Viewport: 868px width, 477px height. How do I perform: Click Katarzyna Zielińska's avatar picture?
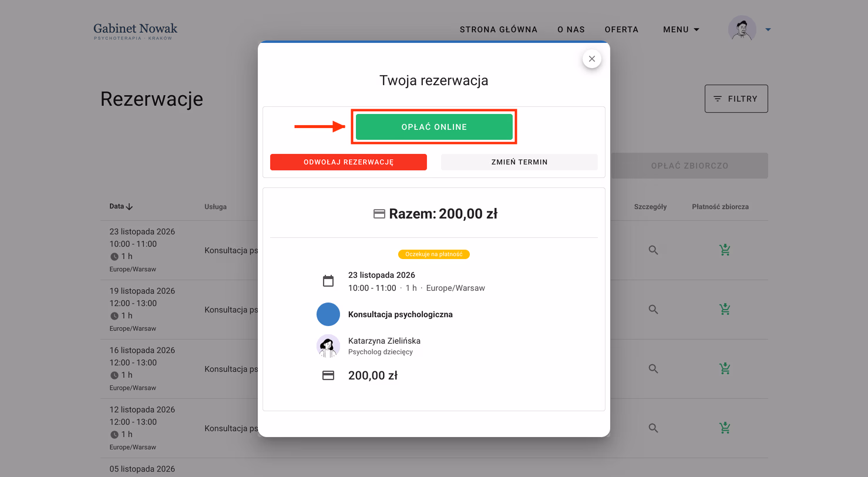point(328,346)
